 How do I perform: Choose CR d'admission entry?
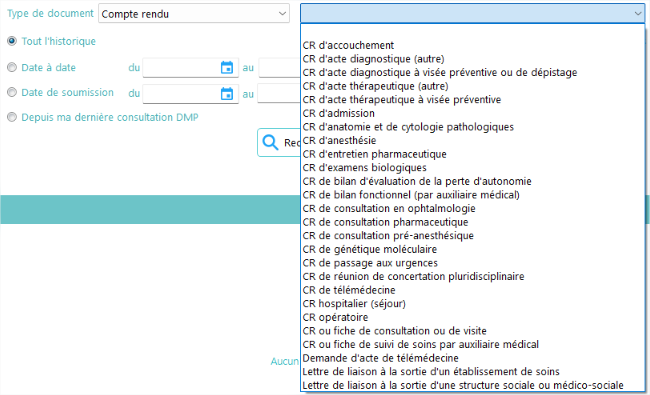pos(473,113)
